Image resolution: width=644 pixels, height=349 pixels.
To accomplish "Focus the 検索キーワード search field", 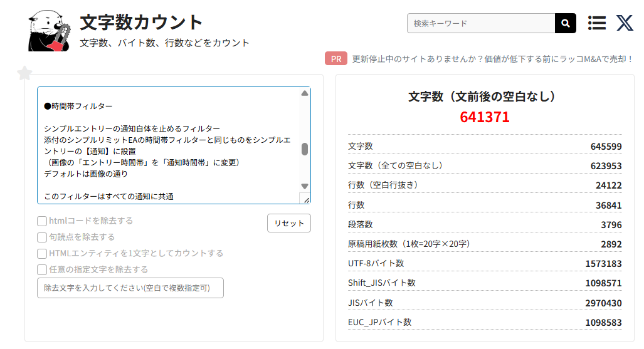I will click(481, 23).
